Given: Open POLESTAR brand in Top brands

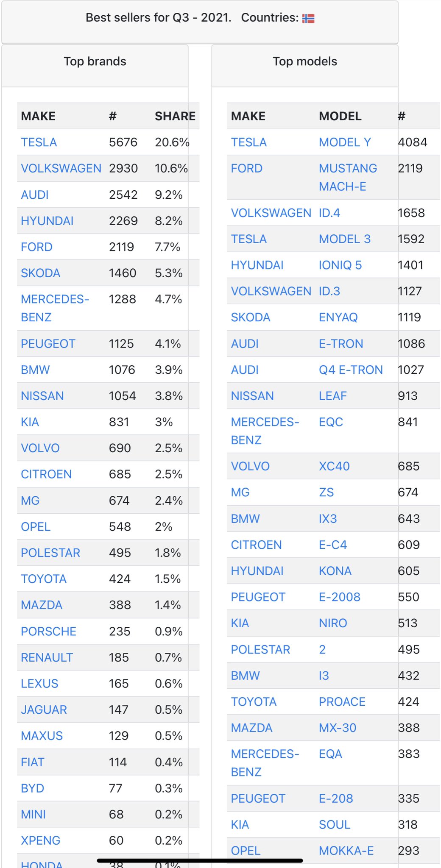Looking at the screenshot, I should point(50,553).
